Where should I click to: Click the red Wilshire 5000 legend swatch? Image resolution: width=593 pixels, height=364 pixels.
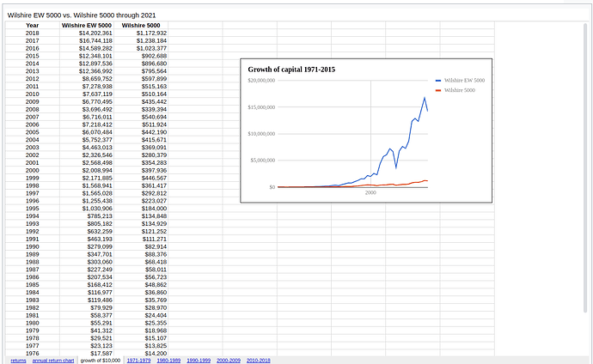[437, 90]
